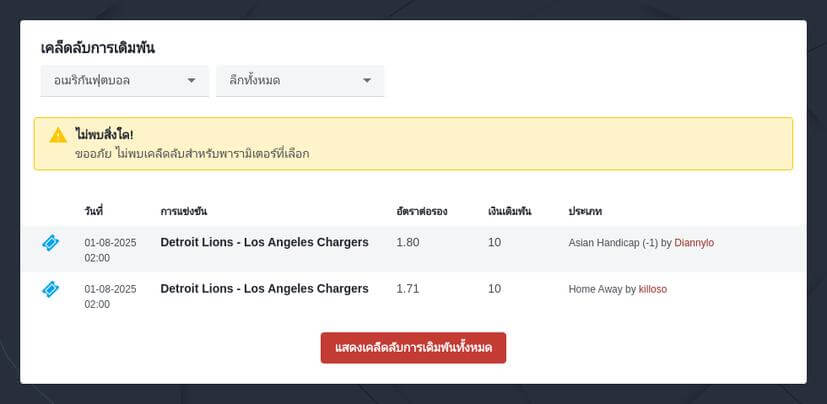The height and width of the screenshot is (404, 827).
Task: Open Detroit Lions match with odds 1.80
Action: 264,242
